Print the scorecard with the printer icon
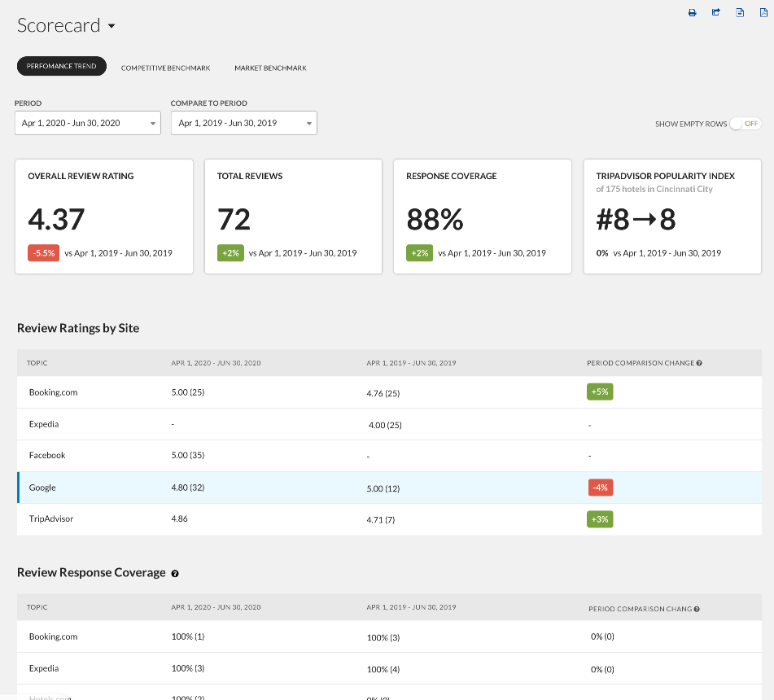Image resolution: width=774 pixels, height=700 pixels. tap(692, 13)
